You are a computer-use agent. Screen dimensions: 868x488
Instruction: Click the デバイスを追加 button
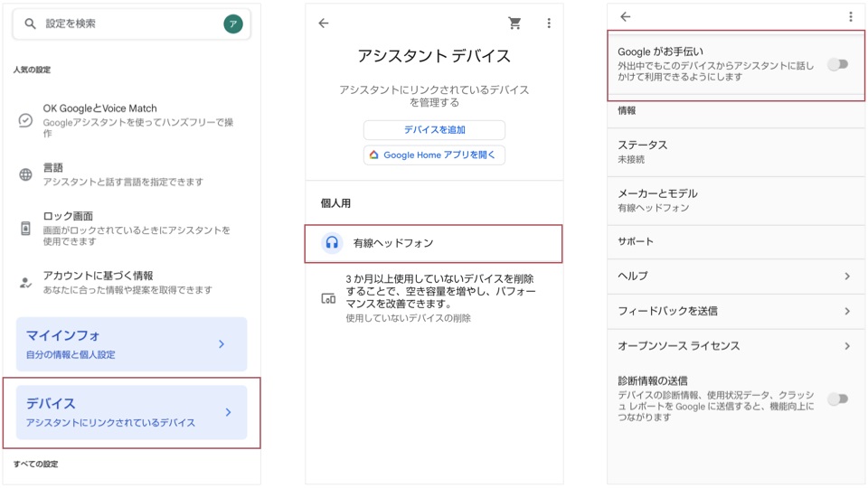tap(434, 130)
